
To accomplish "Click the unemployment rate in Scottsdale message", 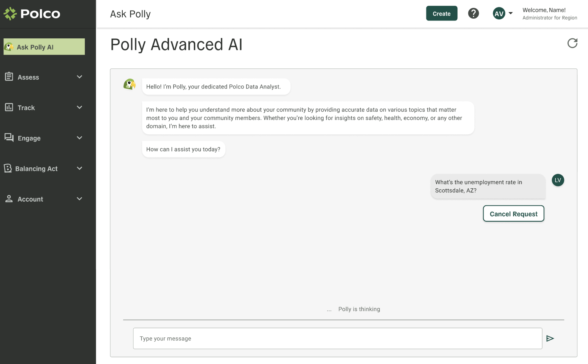I will point(488,186).
